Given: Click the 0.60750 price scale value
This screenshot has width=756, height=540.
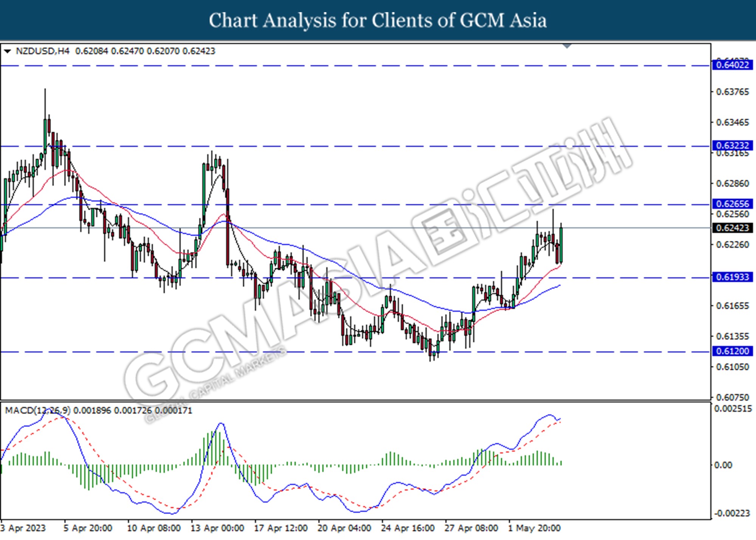Looking at the screenshot, I should pos(733,397).
